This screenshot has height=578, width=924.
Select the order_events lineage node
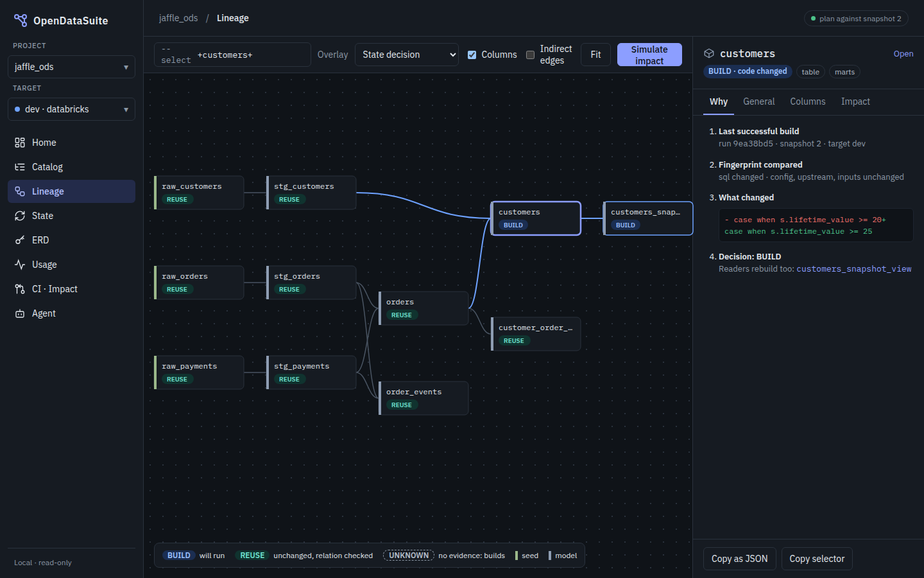pyautogui.click(x=424, y=398)
